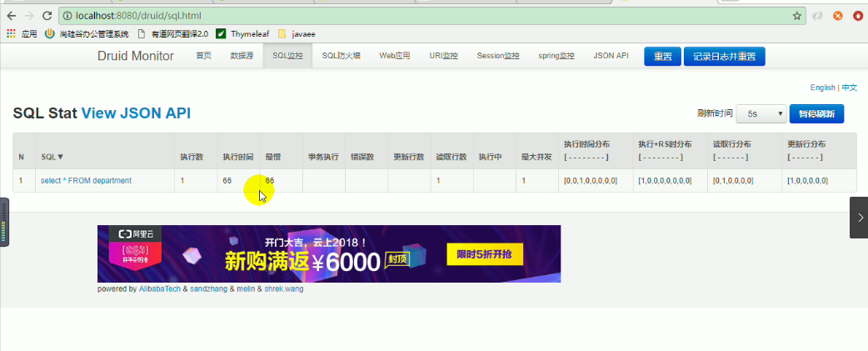The image size is (868, 351).
Task: Open the melin link
Action: click(246, 289)
